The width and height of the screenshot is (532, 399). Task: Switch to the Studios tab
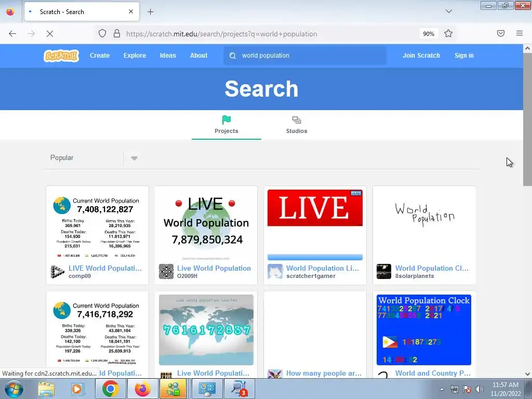pyautogui.click(x=297, y=125)
